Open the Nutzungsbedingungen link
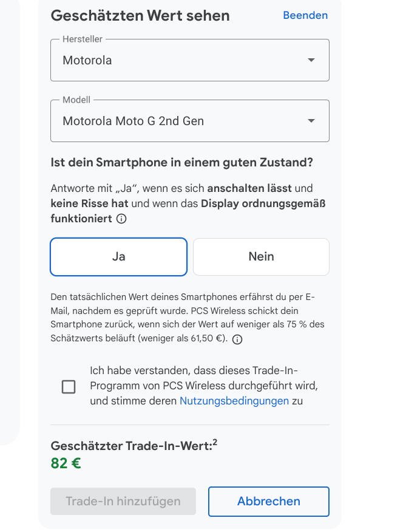 click(234, 401)
